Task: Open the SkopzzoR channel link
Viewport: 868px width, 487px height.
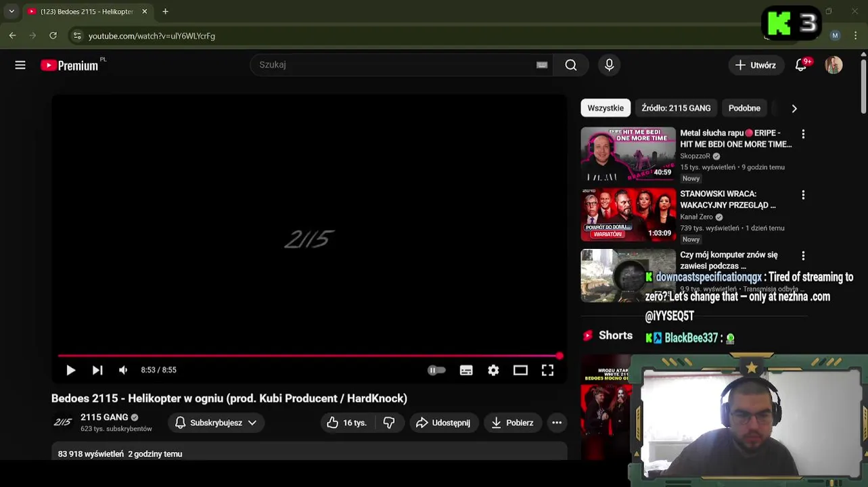Action: click(695, 156)
